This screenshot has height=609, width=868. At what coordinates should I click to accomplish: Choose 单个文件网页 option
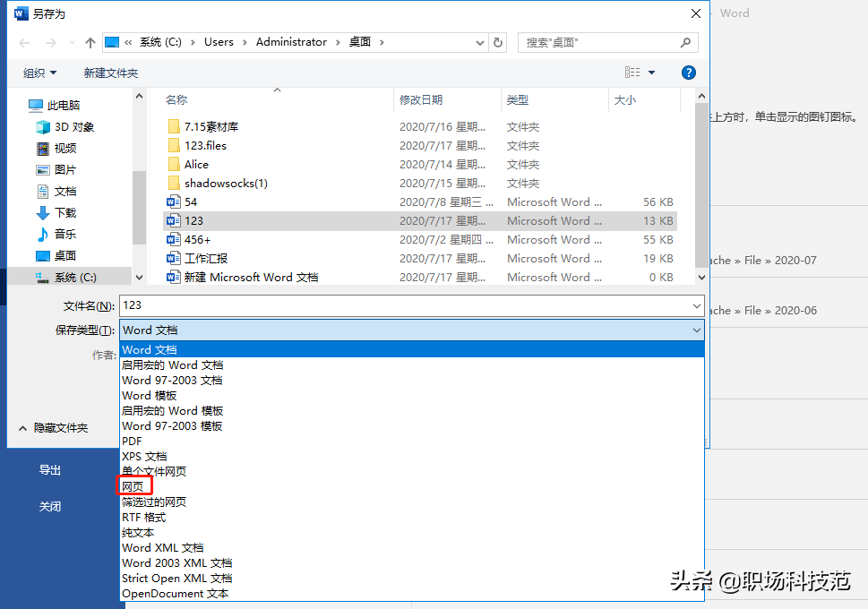(412, 472)
